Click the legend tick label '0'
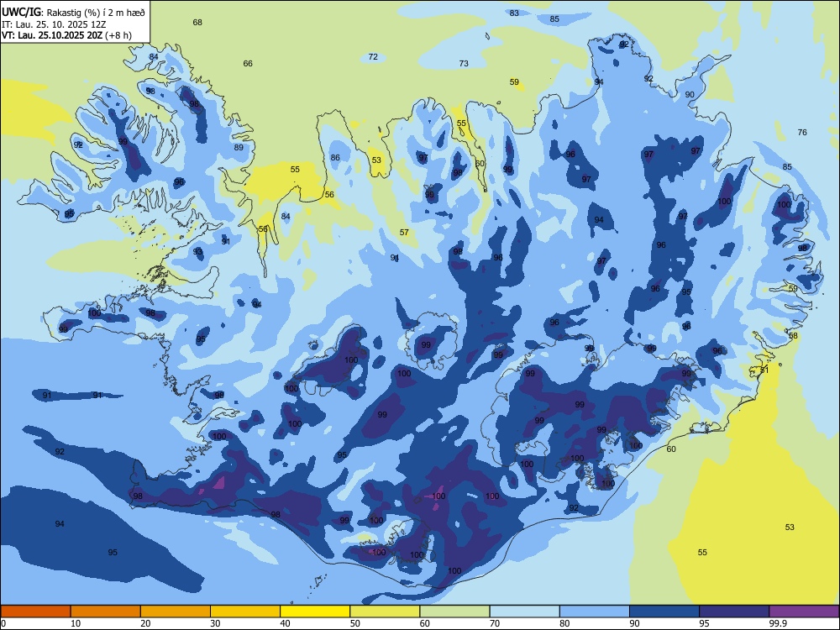 pos(3,623)
